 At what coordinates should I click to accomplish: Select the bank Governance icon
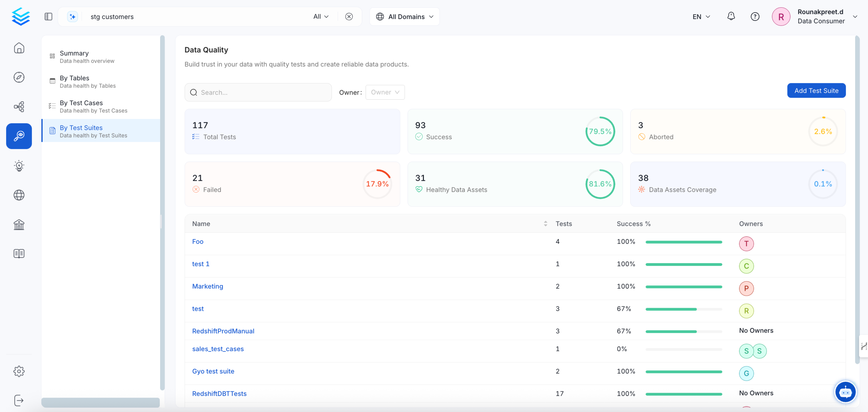pos(19,224)
